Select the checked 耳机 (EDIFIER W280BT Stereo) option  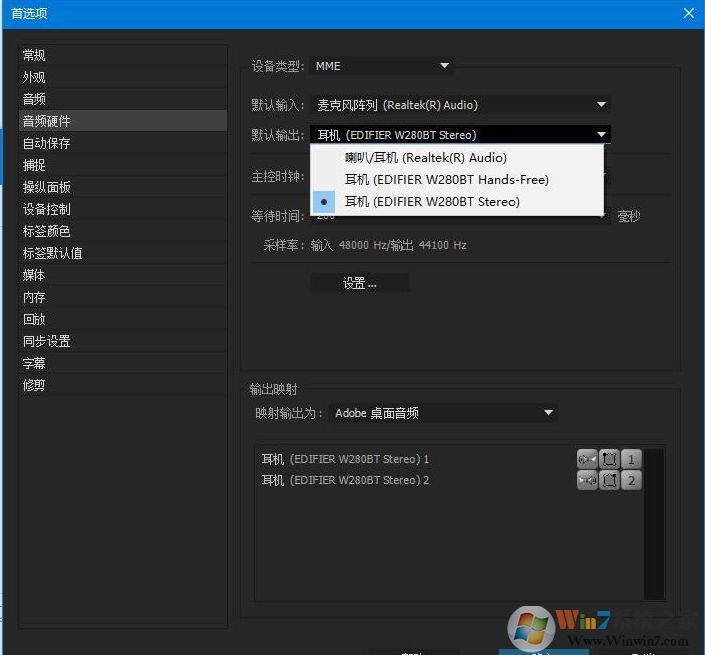click(457, 202)
